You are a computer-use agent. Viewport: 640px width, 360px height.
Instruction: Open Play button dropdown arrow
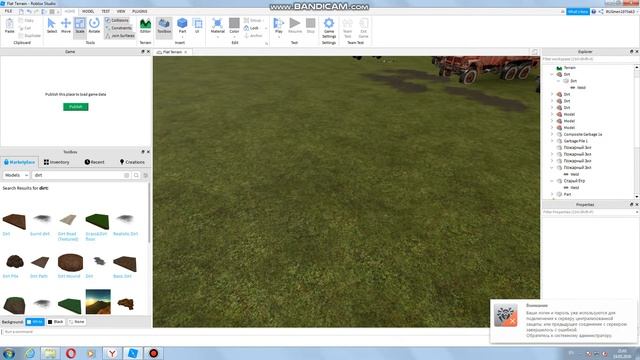tap(278, 37)
